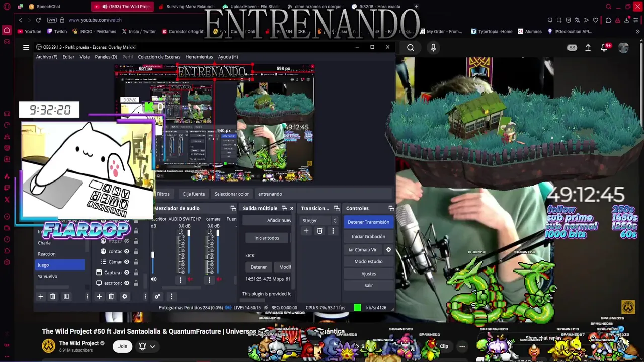Click YouTube search magnifier icon
Viewport: 644px width, 362px height.
[x=411, y=48]
